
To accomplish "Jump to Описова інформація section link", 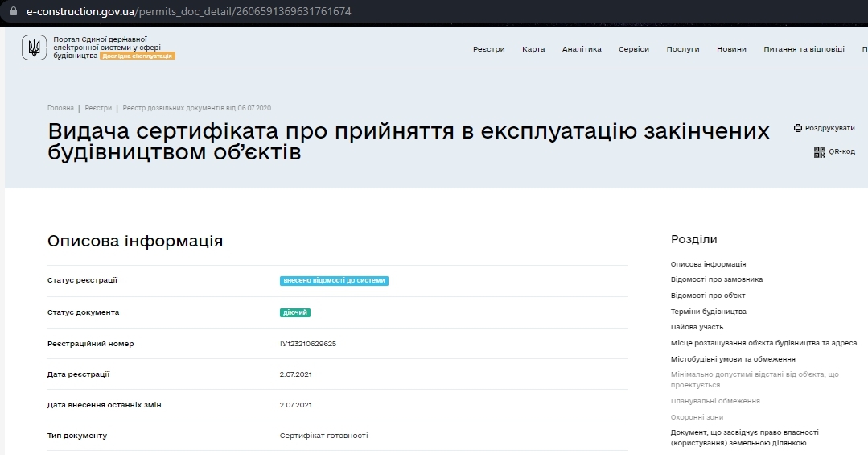I will click(708, 264).
